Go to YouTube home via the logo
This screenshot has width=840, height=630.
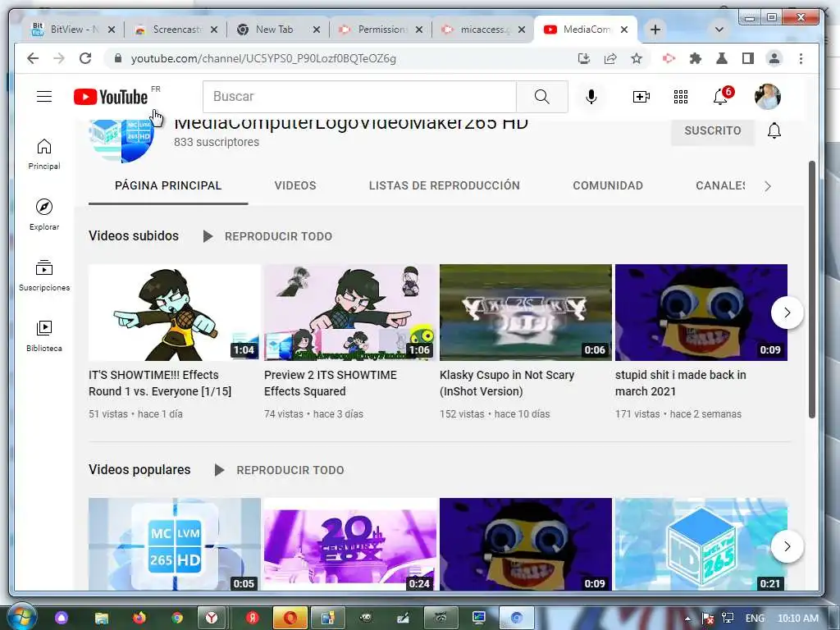pyautogui.click(x=111, y=97)
